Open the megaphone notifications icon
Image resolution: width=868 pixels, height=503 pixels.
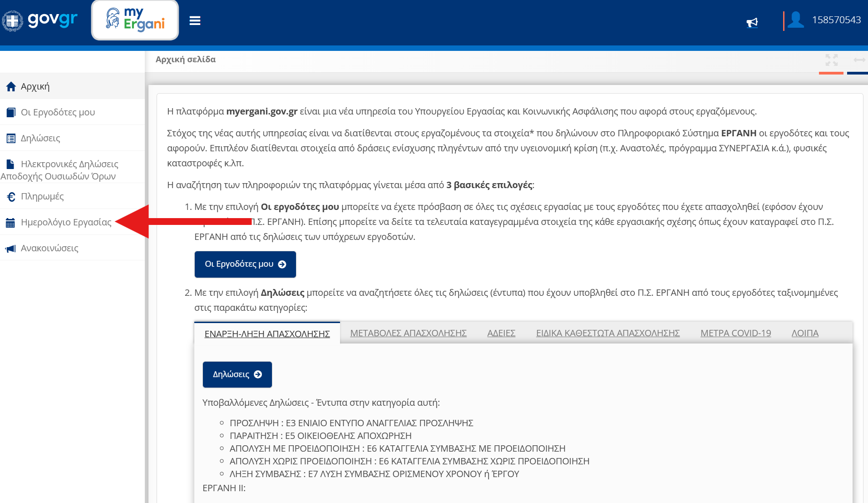752,22
